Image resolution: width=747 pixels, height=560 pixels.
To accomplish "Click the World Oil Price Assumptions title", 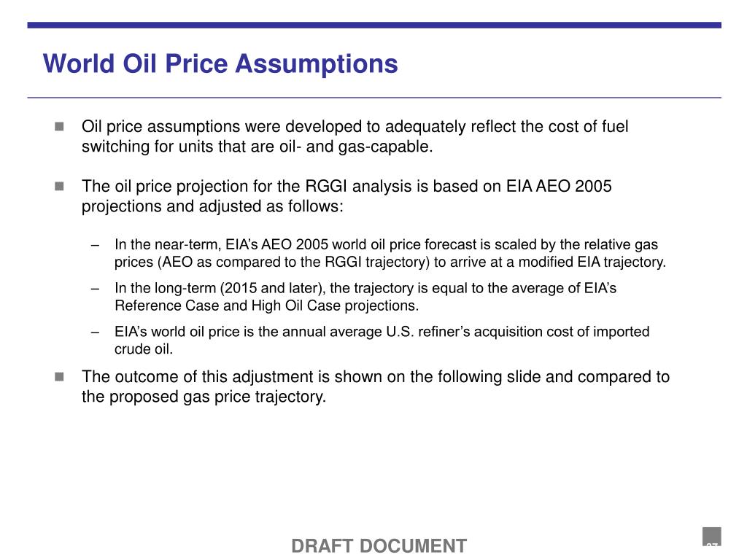I will 220,64.
